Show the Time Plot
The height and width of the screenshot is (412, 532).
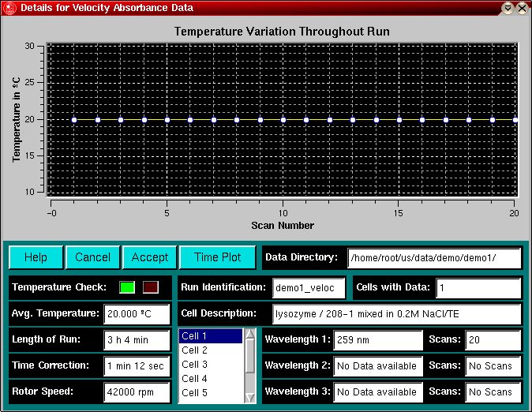coord(218,257)
